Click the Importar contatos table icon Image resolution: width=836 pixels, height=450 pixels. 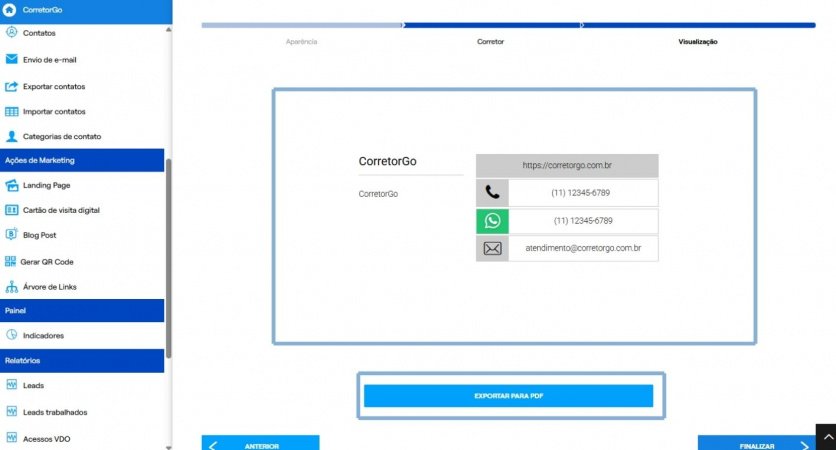[11, 111]
